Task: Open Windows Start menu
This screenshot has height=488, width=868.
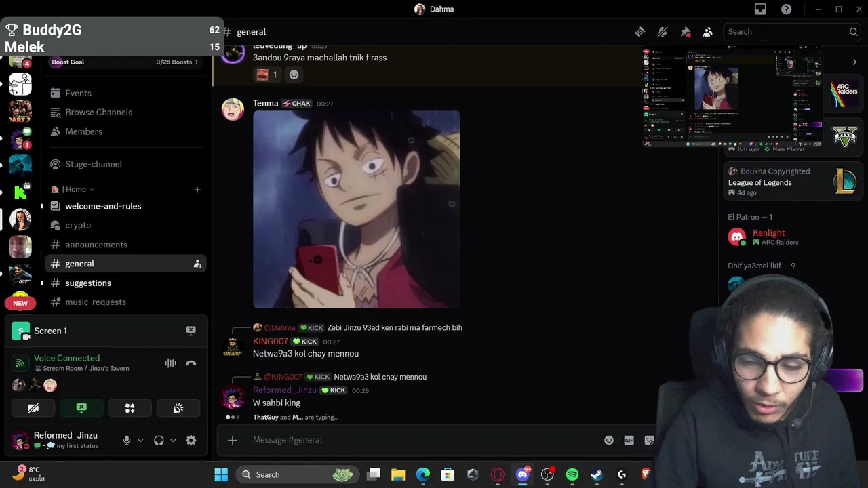Action: [x=221, y=474]
